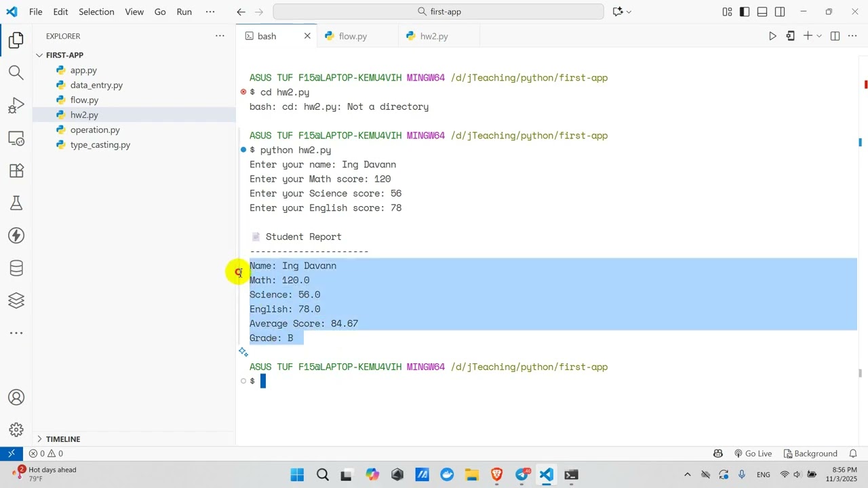
Task: Click the Run play button in editor toolbar
Action: pos(772,36)
